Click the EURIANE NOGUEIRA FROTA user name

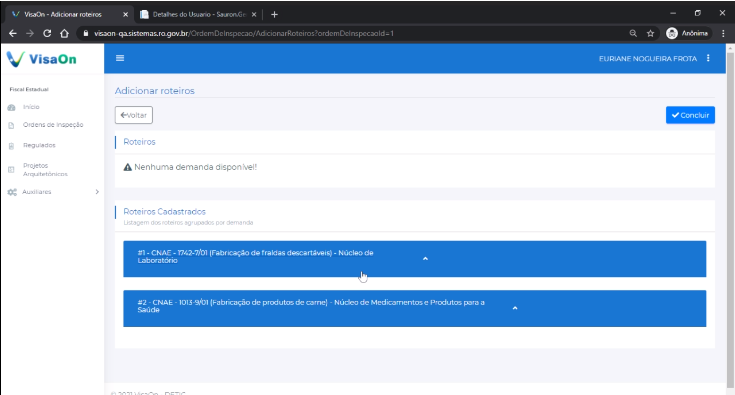(648, 59)
